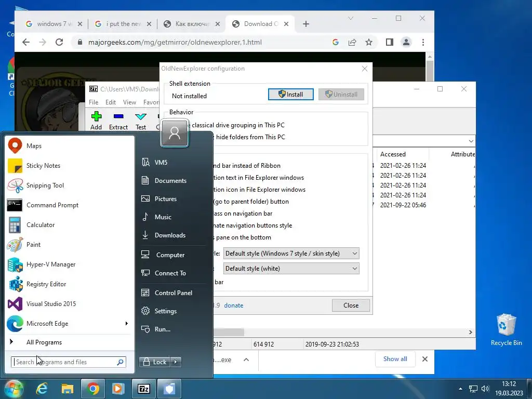Open File Explorer from the taskbar
532x399 pixels.
coord(67,389)
